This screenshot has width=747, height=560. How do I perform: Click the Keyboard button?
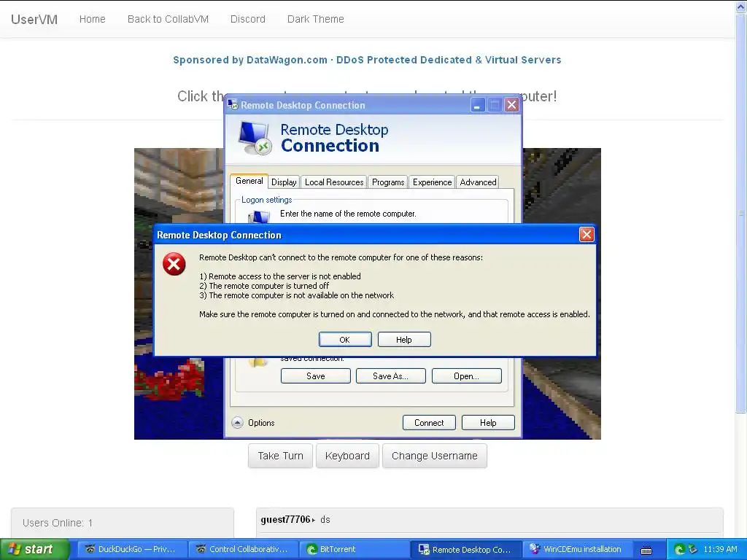[347, 456]
